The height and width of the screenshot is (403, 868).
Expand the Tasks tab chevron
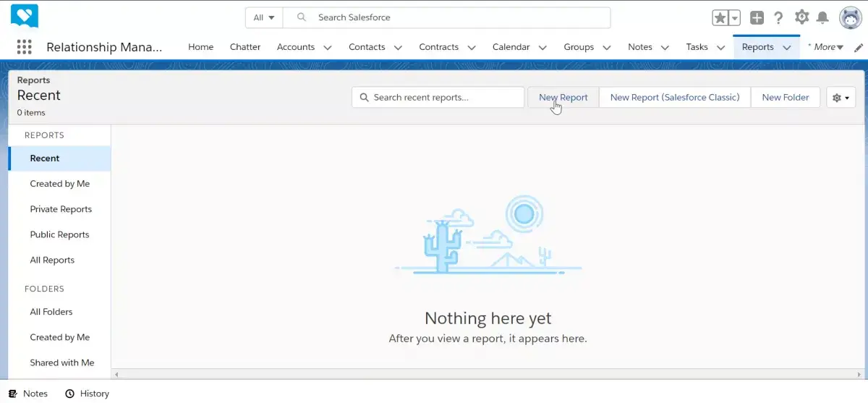[x=720, y=48]
